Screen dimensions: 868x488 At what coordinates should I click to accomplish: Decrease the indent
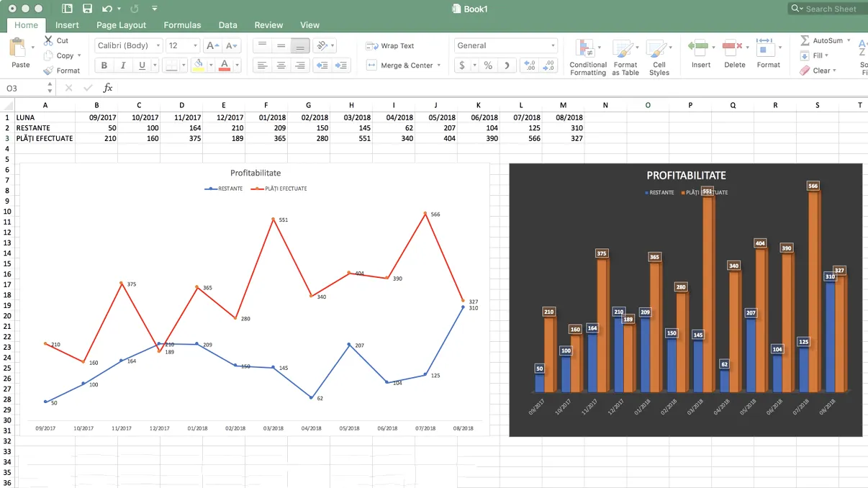coord(322,65)
